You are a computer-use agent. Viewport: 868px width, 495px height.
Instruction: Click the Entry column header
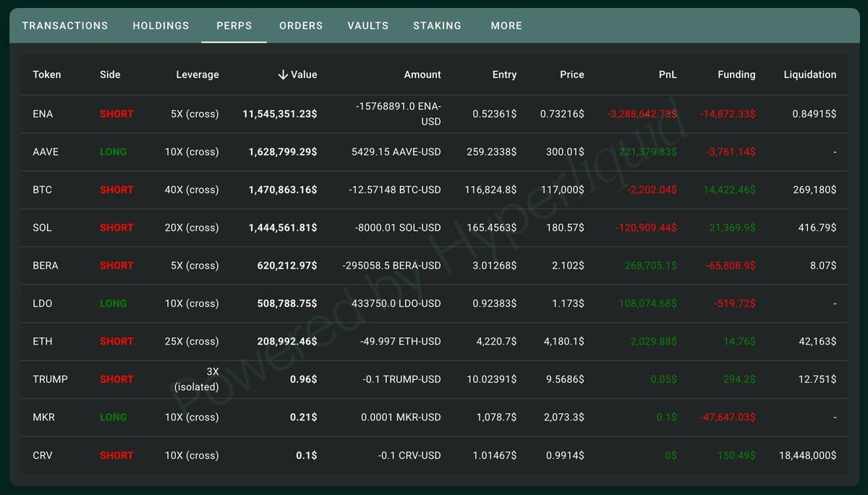point(504,75)
